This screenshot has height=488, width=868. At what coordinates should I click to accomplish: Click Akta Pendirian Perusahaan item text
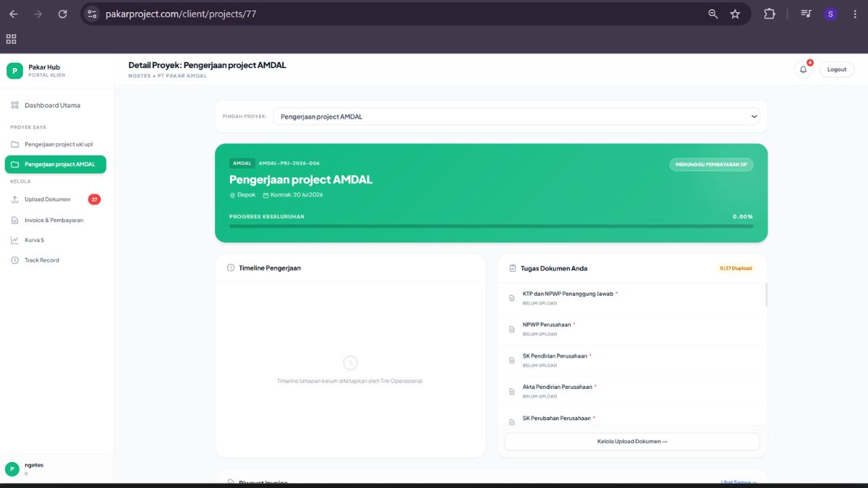[x=557, y=387]
